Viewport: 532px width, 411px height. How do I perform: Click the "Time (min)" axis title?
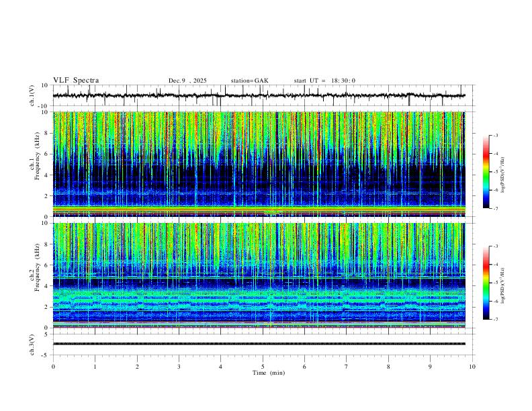[269, 373]
